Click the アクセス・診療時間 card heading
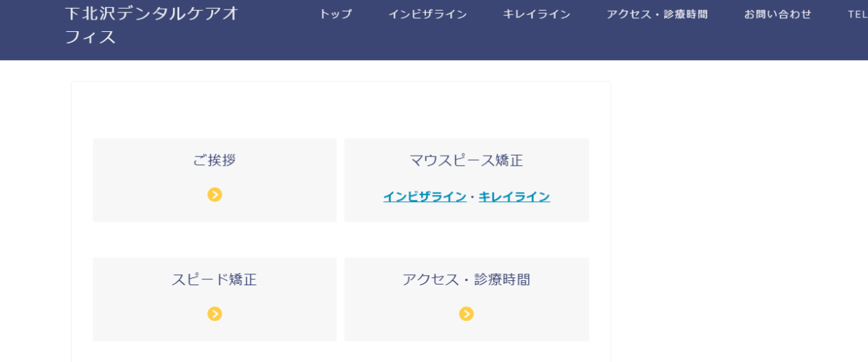 [467, 279]
